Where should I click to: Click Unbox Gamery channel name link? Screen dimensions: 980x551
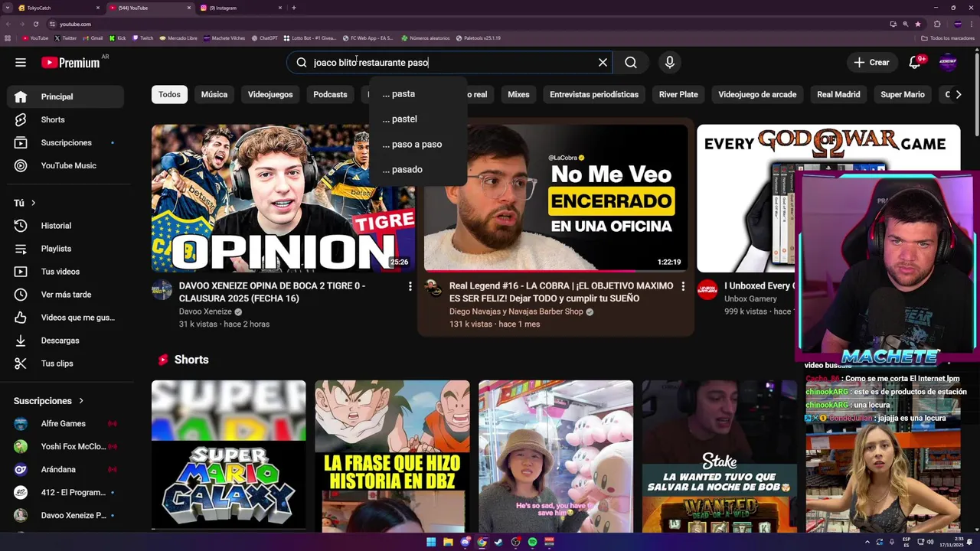click(750, 299)
